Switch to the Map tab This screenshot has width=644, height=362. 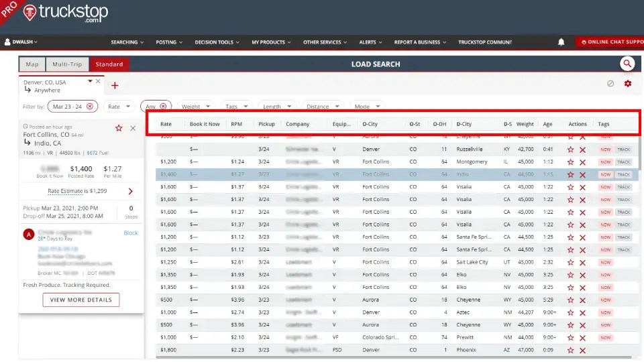pos(32,64)
